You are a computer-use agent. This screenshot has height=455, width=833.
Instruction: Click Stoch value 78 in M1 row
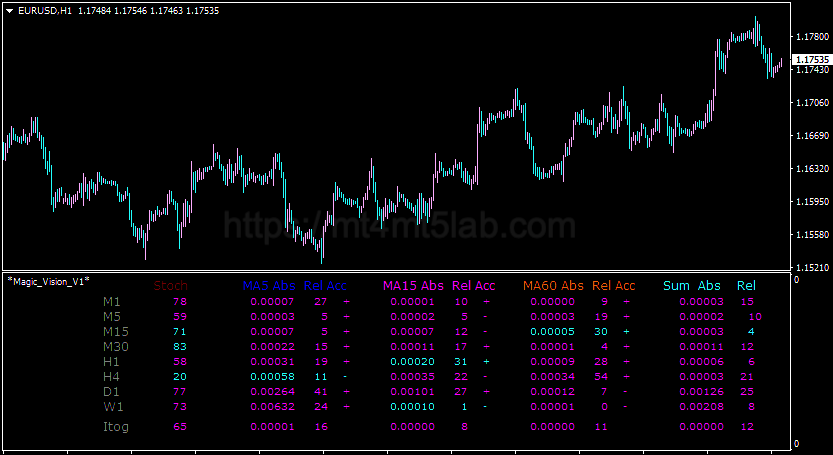click(x=180, y=302)
